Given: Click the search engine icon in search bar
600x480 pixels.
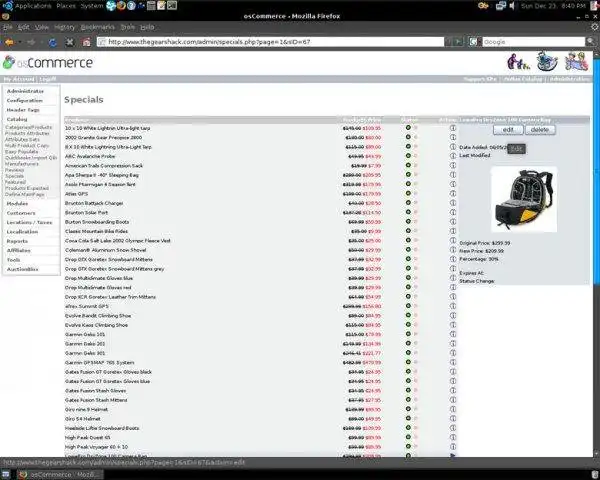Looking at the screenshot, I should click(x=473, y=42).
